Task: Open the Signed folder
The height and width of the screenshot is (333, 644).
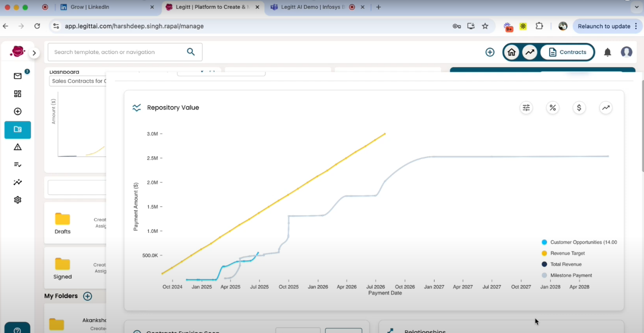Action: point(62,268)
